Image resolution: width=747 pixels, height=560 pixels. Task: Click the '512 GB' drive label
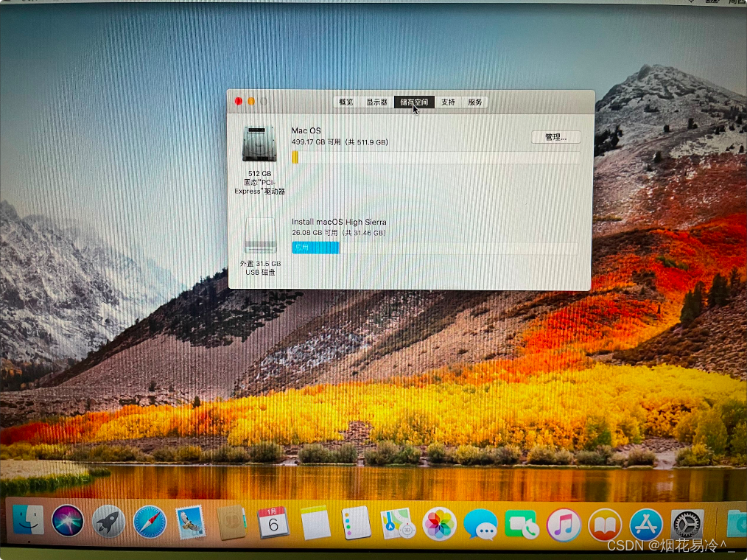[259, 173]
